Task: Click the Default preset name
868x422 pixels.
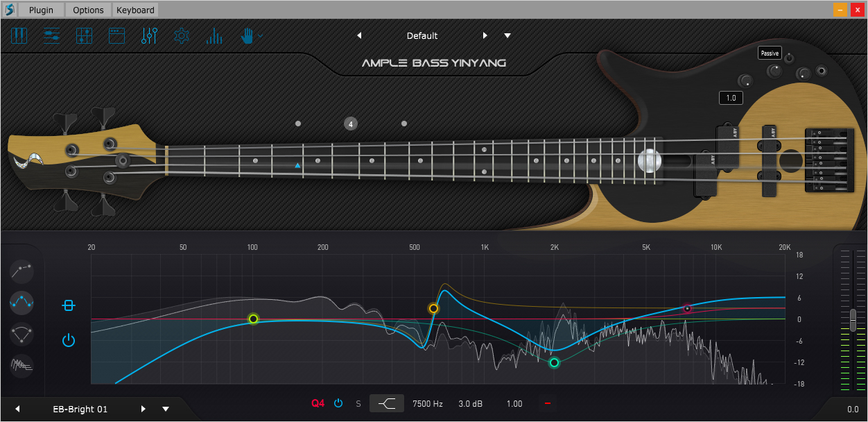Action: [x=422, y=35]
